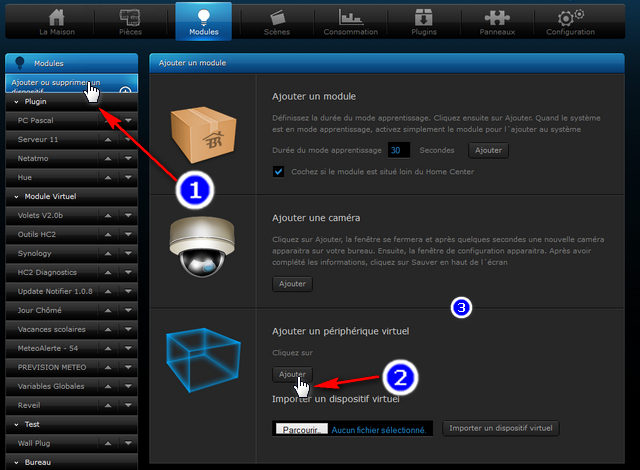This screenshot has width=640, height=470.
Task: Select HC2 Diagnostics virtual module
Action: pos(47,273)
